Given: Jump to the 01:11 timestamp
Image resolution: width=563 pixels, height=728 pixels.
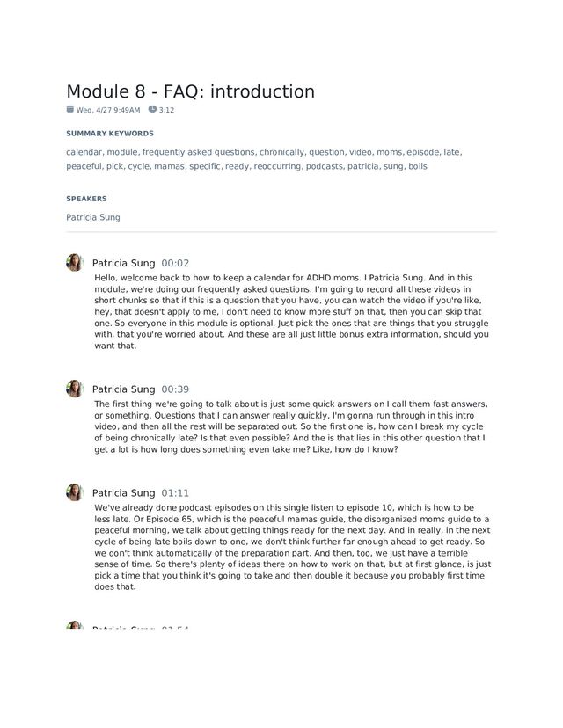Looking at the screenshot, I should (175, 493).
